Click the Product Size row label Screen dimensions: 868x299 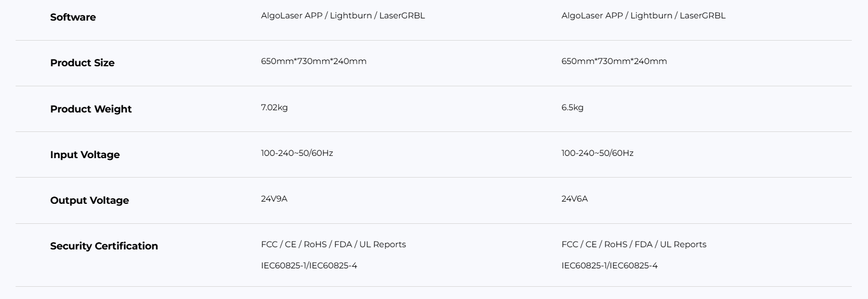[x=82, y=63]
